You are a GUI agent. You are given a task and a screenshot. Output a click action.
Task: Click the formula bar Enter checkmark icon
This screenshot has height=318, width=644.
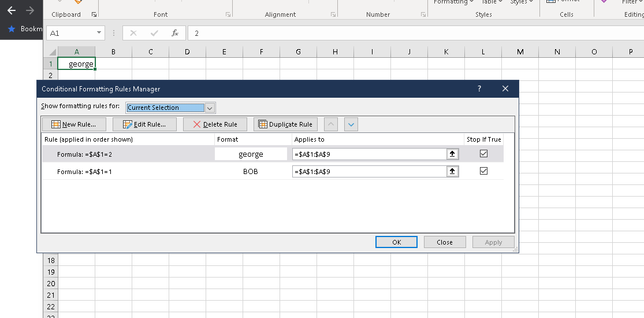click(x=154, y=34)
